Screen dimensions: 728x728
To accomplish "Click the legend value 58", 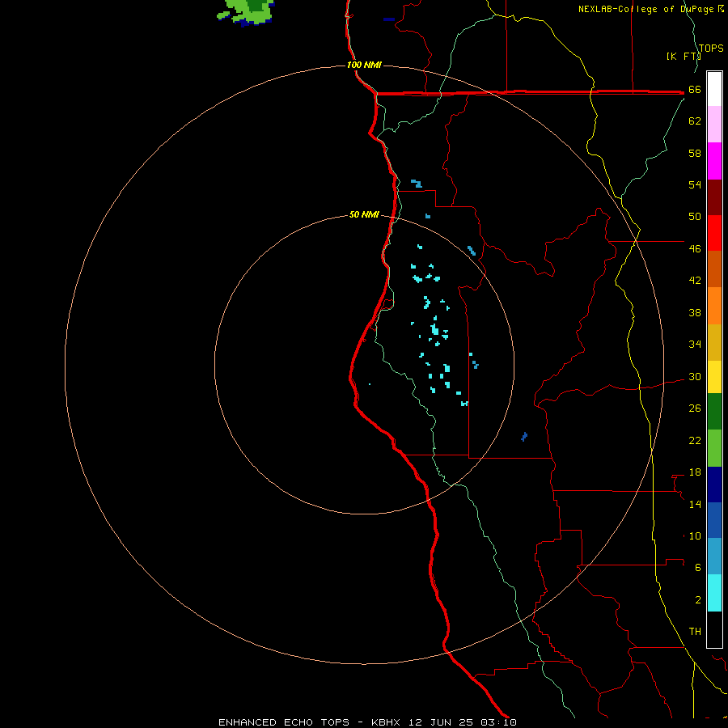I will tap(695, 153).
